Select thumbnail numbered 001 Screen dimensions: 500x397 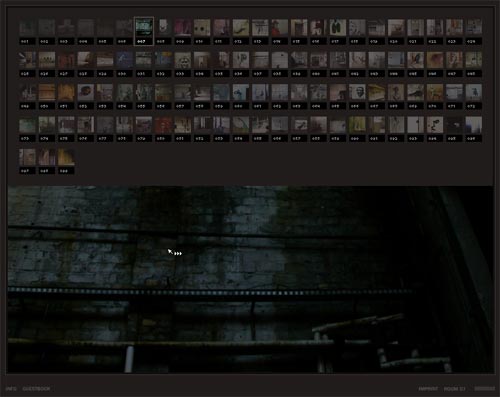(27, 27)
